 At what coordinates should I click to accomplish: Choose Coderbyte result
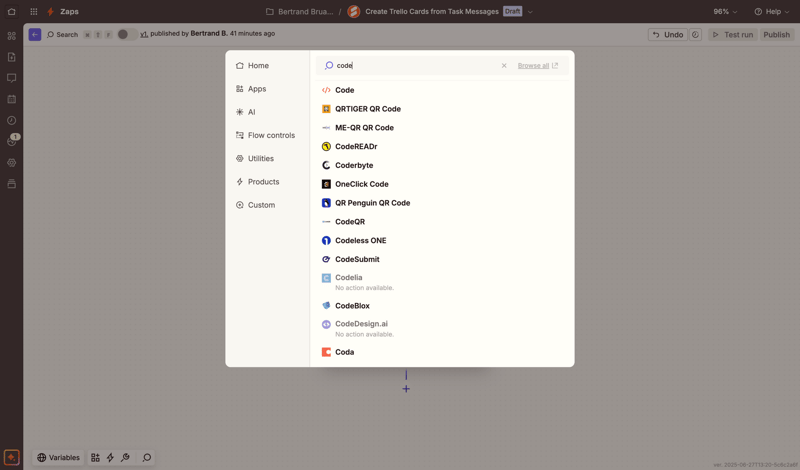442,165
